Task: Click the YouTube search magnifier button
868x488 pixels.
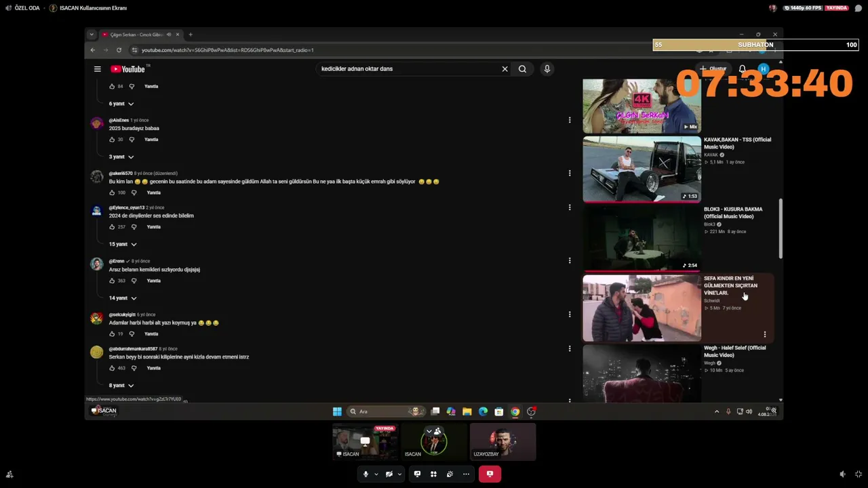Action: tap(522, 69)
